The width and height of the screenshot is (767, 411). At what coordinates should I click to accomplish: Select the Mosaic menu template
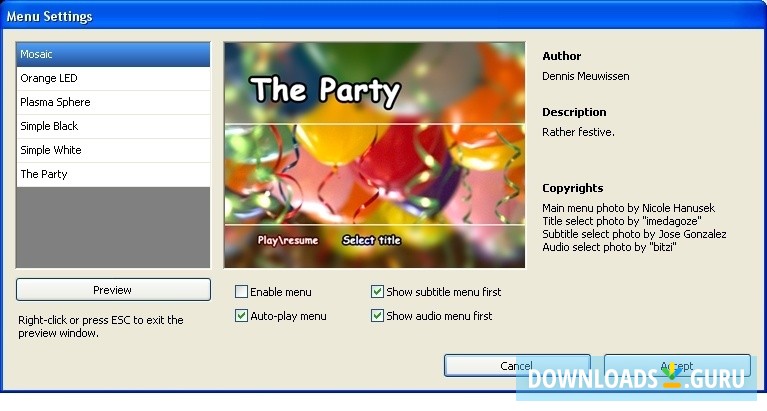(x=113, y=54)
